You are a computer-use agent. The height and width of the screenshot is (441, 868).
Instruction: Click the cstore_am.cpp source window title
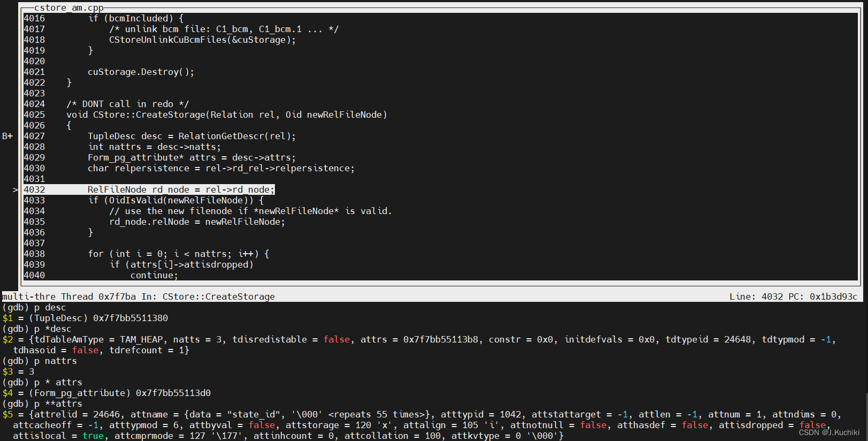pos(69,7)
